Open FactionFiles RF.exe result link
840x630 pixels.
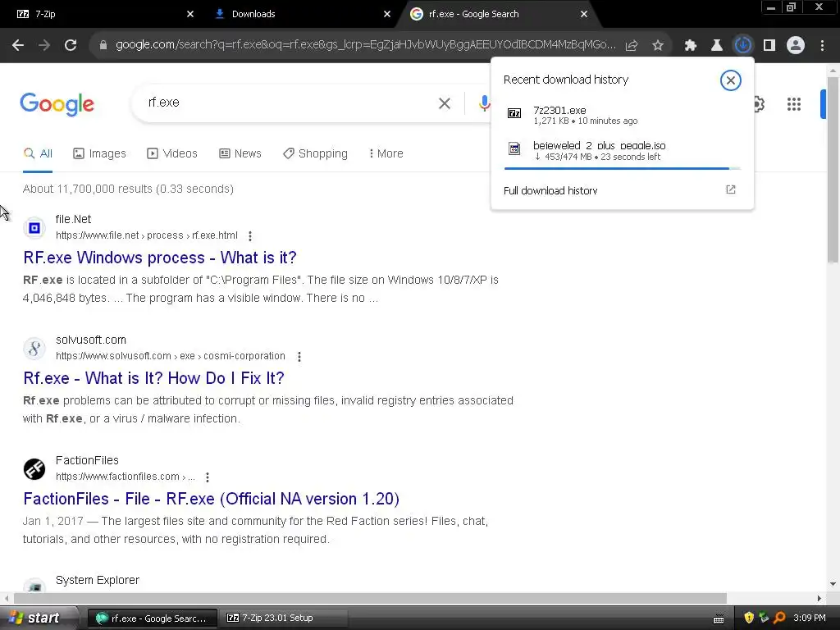(x=211, y=499)
